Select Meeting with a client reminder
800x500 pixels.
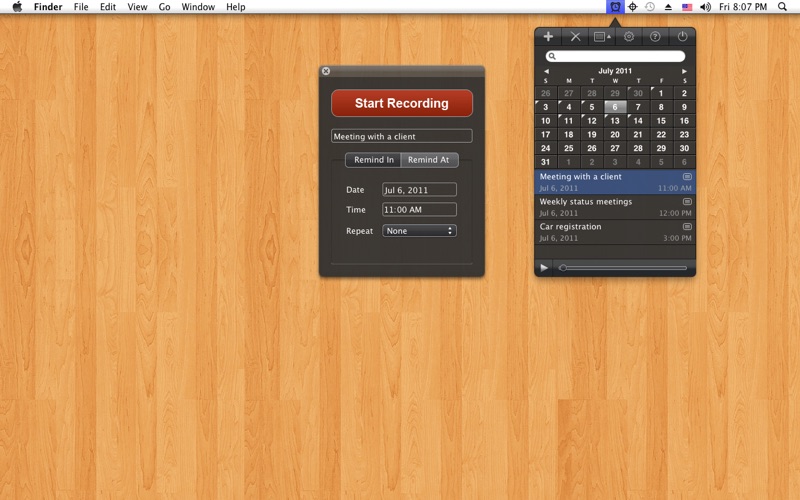(x=615, y=182)
